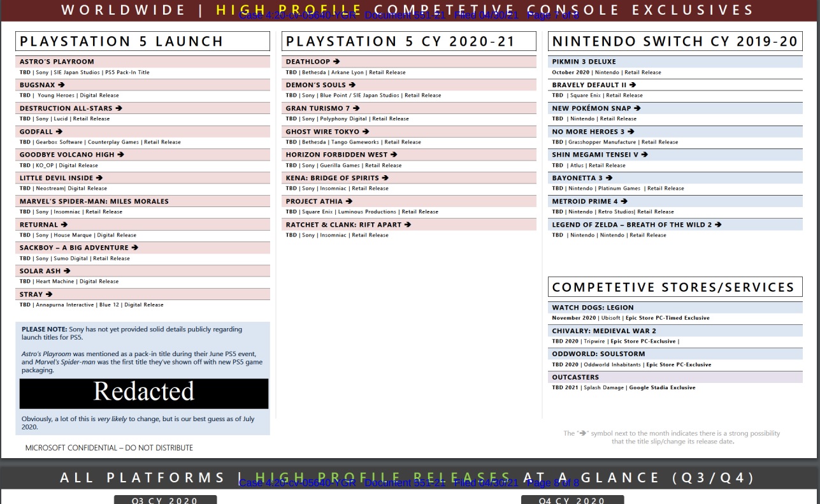The width and height of the screenshot is (820, 504).
Task: Click the PLAYSTATION 5 CY 2020-21 section header
Action: pyautogui.click(x=409, y=41)
